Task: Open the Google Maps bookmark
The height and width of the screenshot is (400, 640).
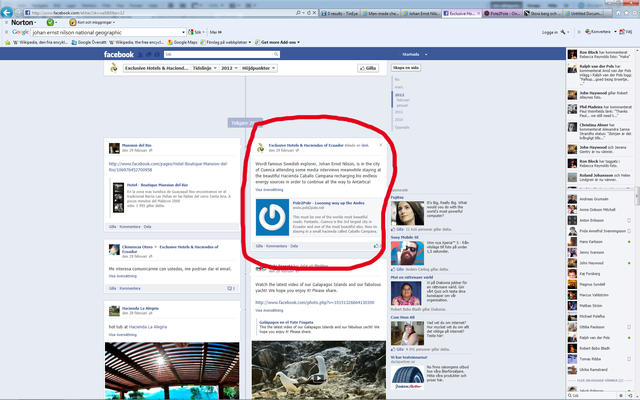Action: pos(182,42)
